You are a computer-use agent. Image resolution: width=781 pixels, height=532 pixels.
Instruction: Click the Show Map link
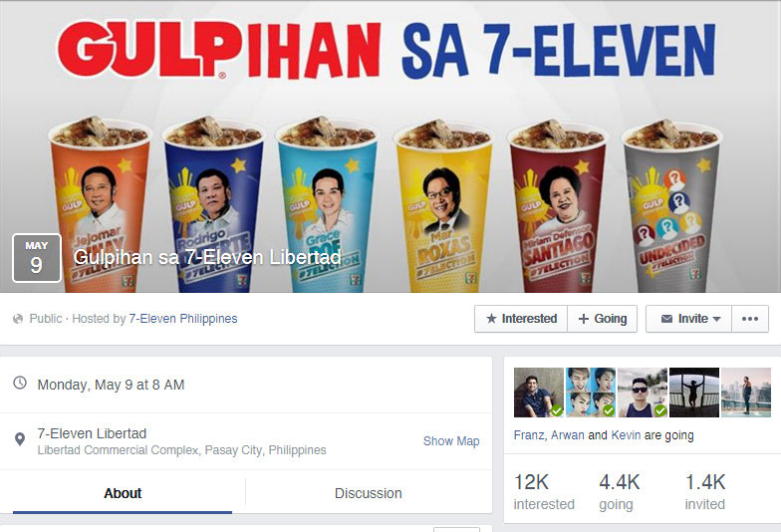451,441
